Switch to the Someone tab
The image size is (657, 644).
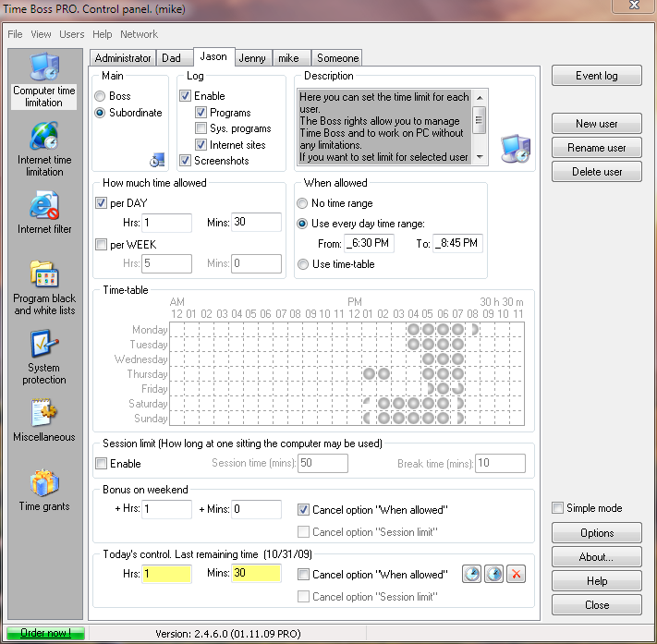coord(337,58)
